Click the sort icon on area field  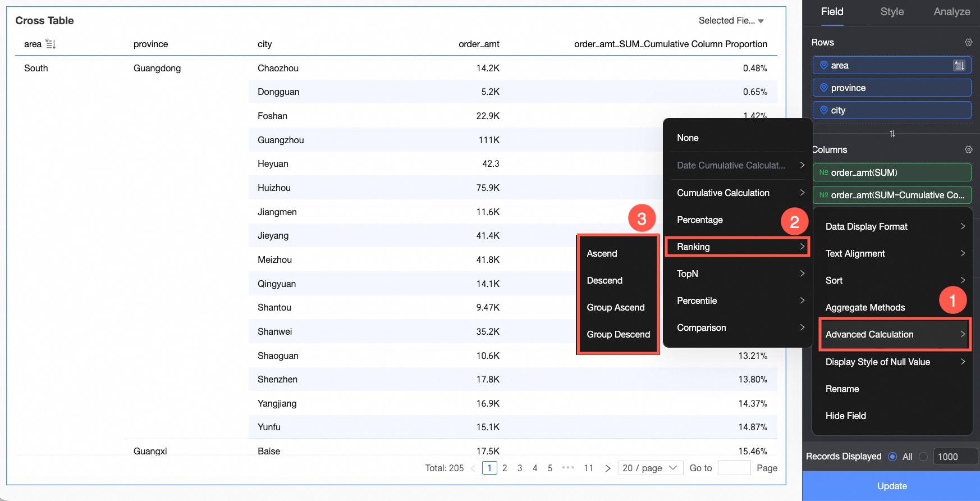(x=959, y=66)
